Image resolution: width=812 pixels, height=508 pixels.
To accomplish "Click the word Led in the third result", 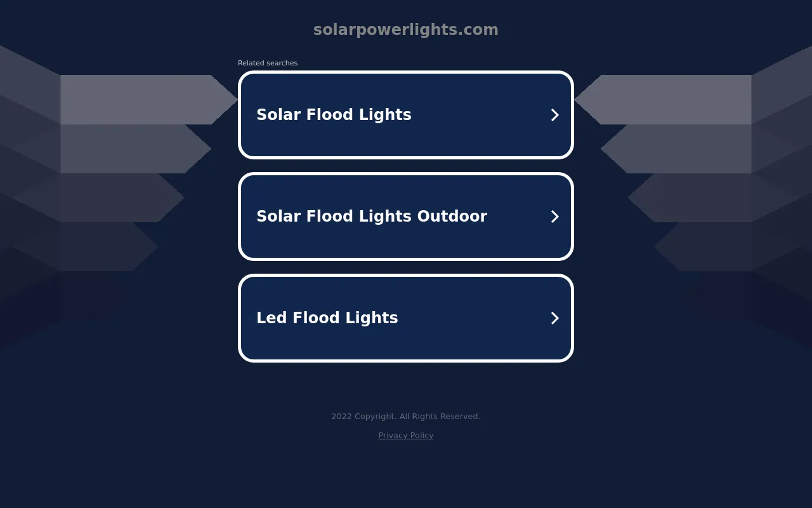I will click(272, 318).
